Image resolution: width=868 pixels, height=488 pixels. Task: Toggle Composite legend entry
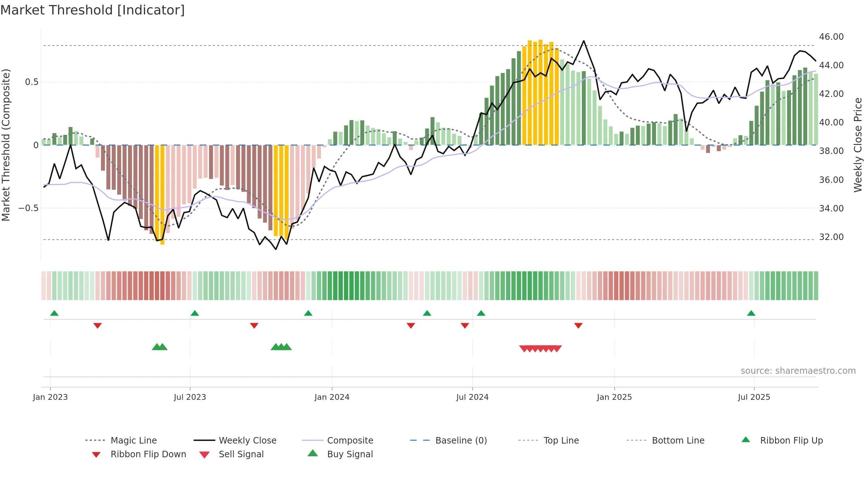337,440
